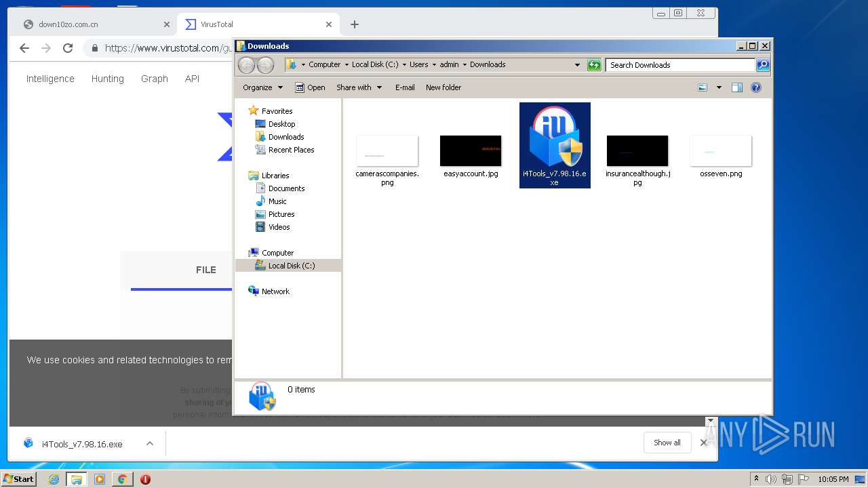Open Intelligence on VirusTotal page
Image resolution: width=868 pixels, height=488 pixels.
50,79
